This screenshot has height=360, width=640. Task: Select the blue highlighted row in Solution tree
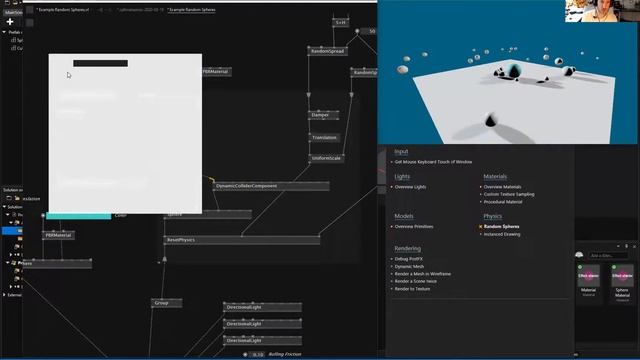coord(12,231)
